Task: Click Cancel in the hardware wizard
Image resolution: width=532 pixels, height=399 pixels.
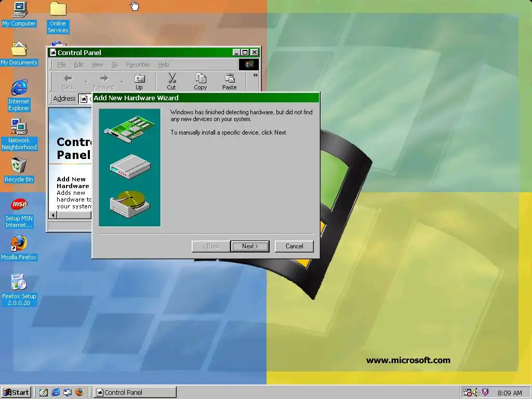Action: click(x=294, y=246)
